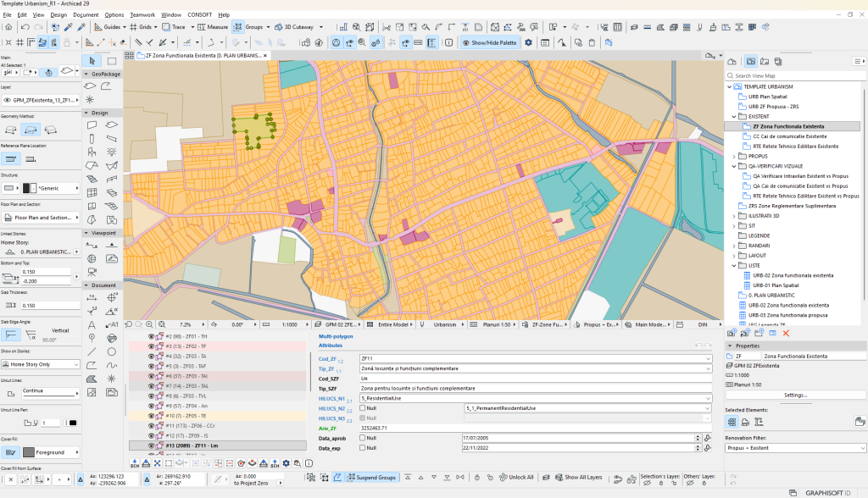Click the red delete view icon
Viewport: 868px width, 498px height.
click(786, 333)
